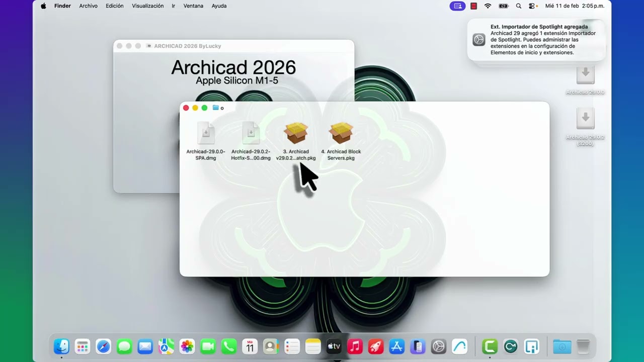The width and height of the screenshot is (644, 362).
Task: Open Archicad-29.0.2-Hotfix dmg file
Action: pyautogui.click(x=251, y=142)
